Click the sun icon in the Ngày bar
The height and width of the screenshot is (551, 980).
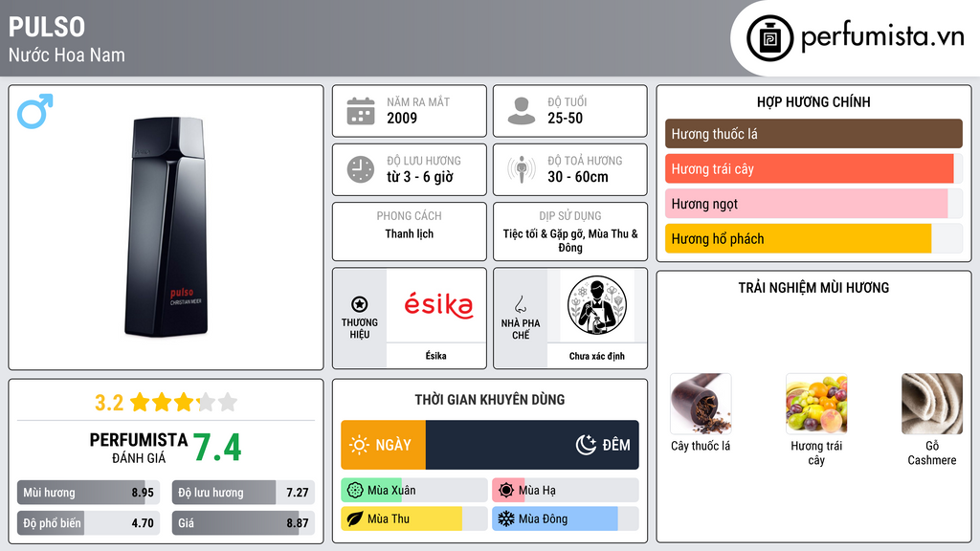click(x=359, y=445)
